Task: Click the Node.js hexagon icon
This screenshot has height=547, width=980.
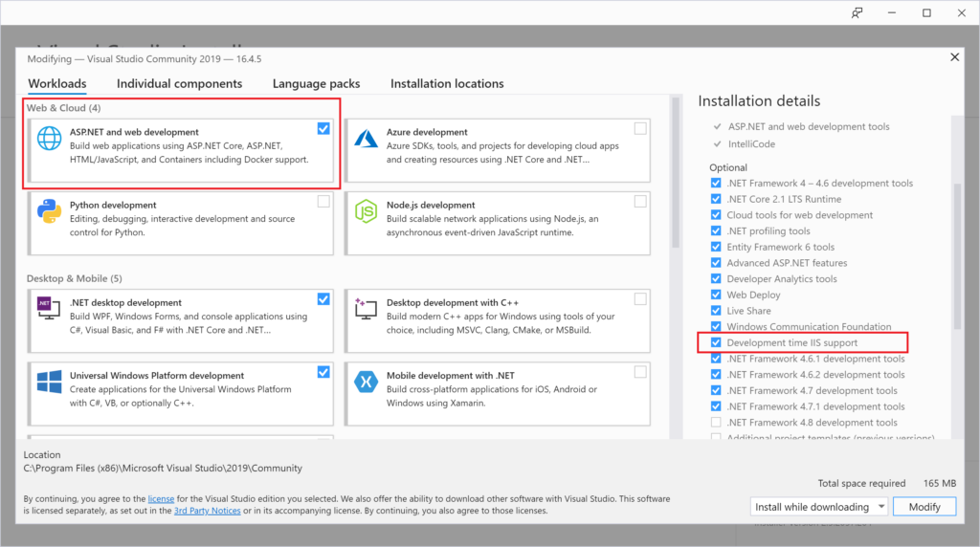Action: pos(367,211)
